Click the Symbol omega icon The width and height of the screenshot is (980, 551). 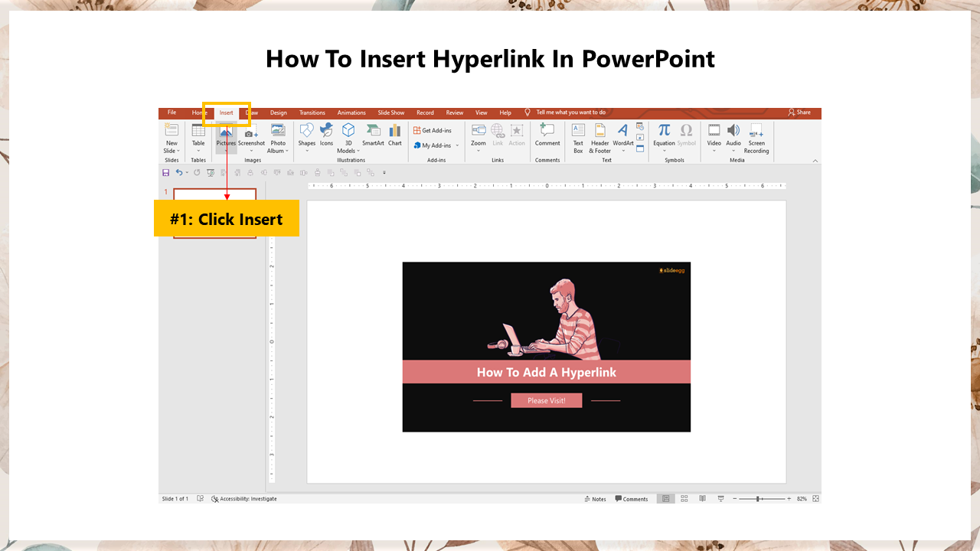point(686,130)
